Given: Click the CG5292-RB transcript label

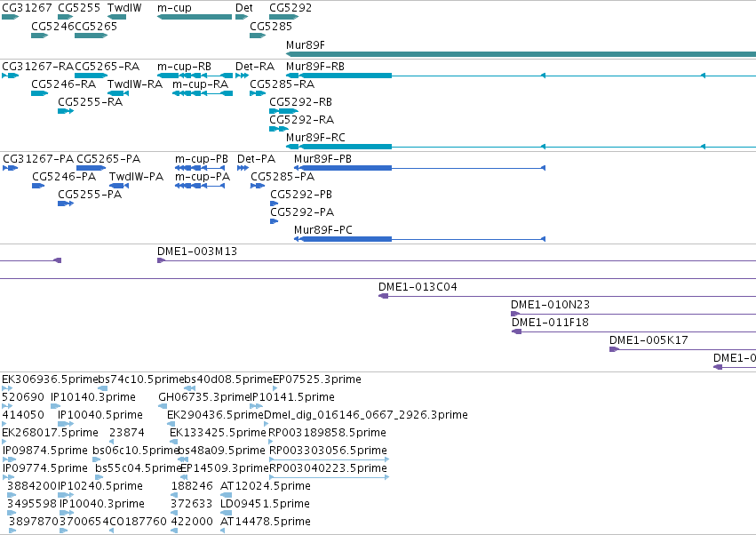Looking at the screenshot, I should click(x=301, y=102).
